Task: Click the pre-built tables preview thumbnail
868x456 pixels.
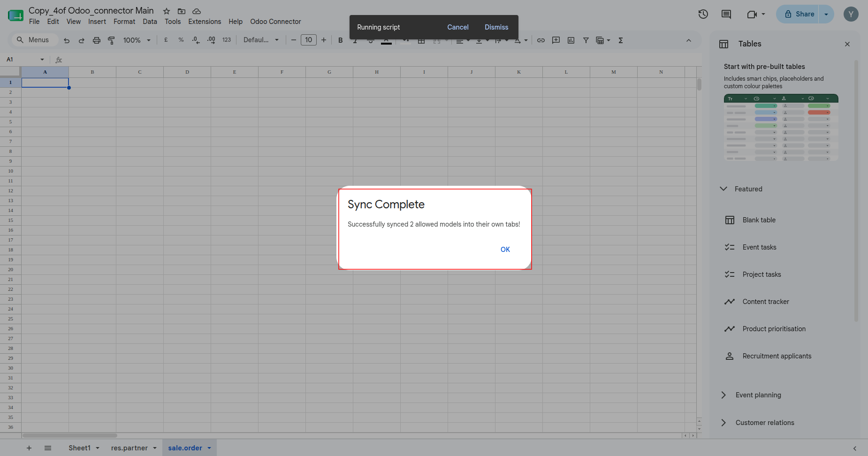Action: tap(781, 128)
